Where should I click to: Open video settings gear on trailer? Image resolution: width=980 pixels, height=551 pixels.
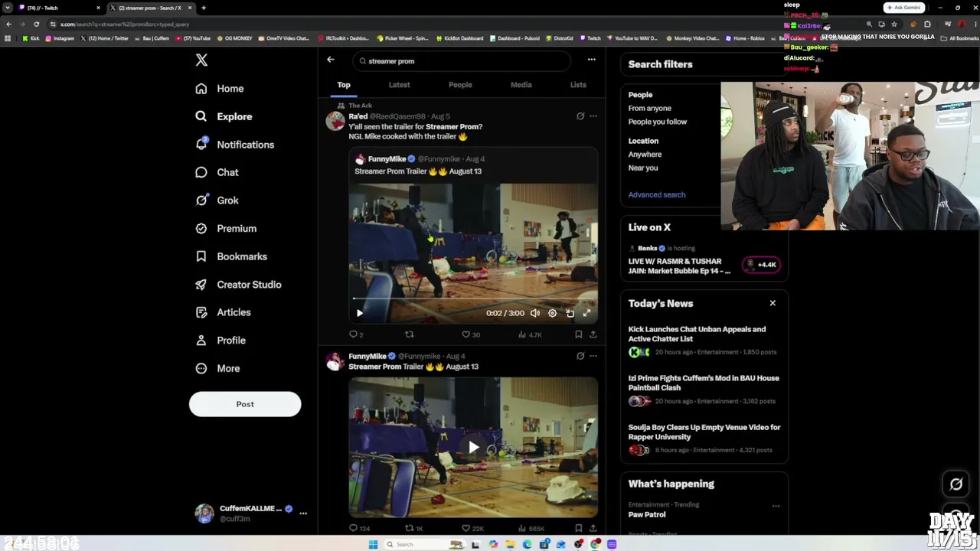[x=552, y=313]
